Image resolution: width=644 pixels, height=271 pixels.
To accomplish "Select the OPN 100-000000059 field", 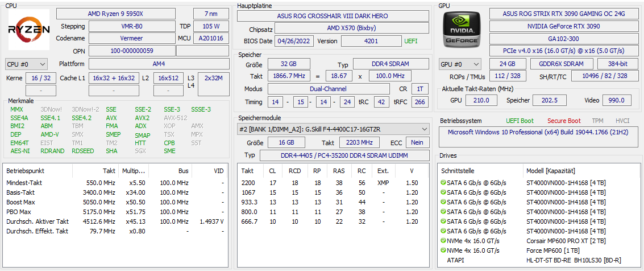I will coord(132,51).
